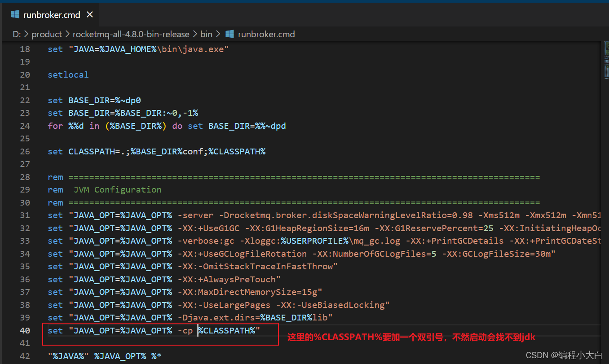This screenshot has height=364, width=609.
Task: Click the line 'set BASE_DIR=%~dp0'
Action: (x=94, y=100)
